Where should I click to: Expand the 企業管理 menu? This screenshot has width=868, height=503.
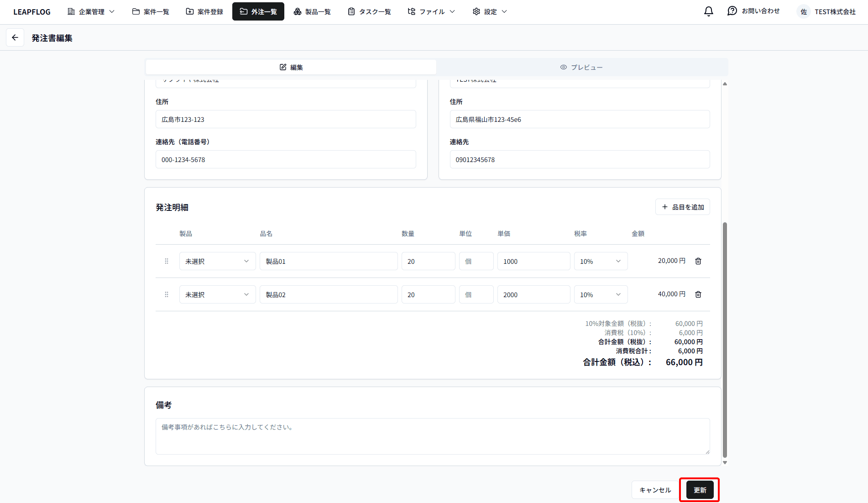click(x=91, y=12)
